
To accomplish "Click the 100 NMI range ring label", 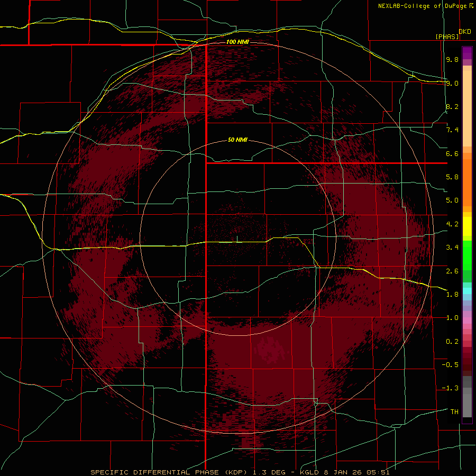I will (x=237, y=42).
